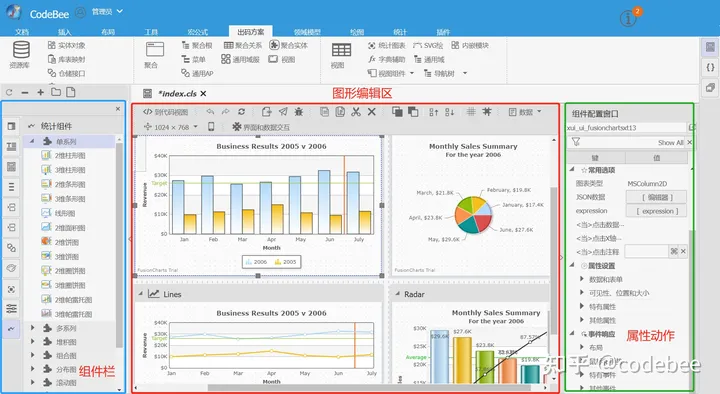Screen dimensions: 720x394
Task: Toggle the snap-to-grid hash icon
Action: click(487, 112)
